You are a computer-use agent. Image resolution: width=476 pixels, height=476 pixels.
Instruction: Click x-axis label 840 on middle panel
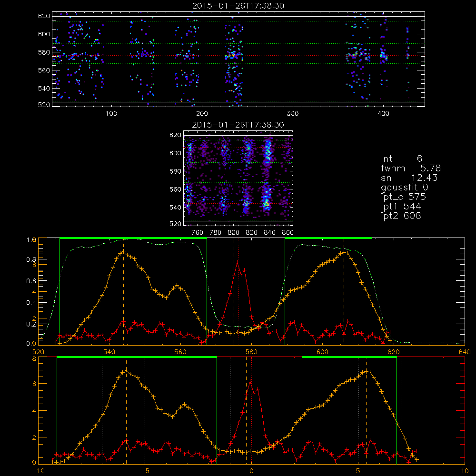[x=269, y=233]
